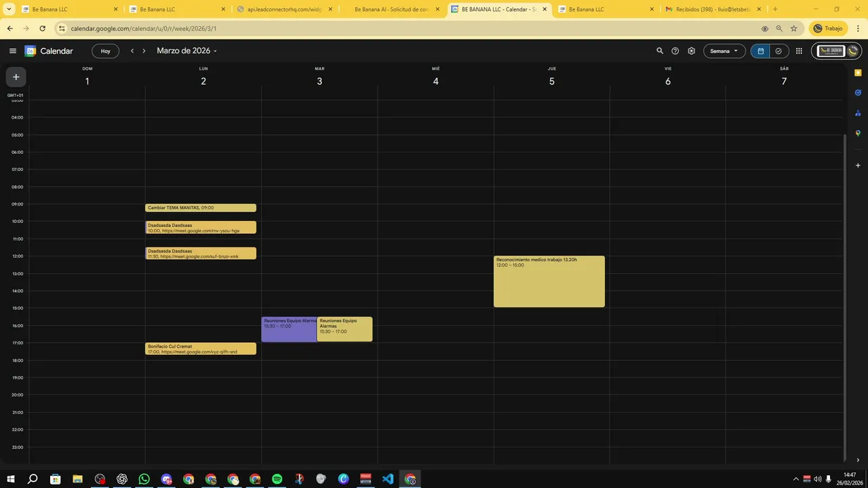Open WhatsApp from the taskbar
Screen dimensions: 868x488
coord(144,479)
